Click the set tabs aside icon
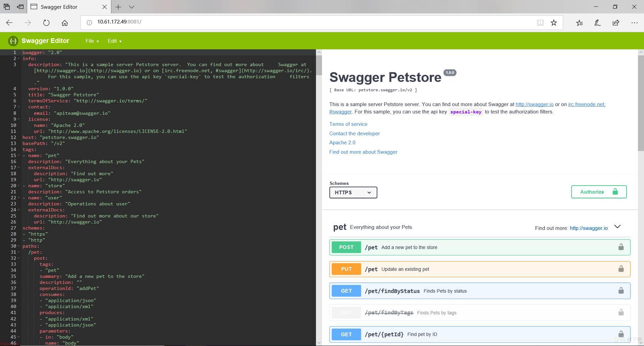This screenshot has height=346, width=644. coord(20,7)
